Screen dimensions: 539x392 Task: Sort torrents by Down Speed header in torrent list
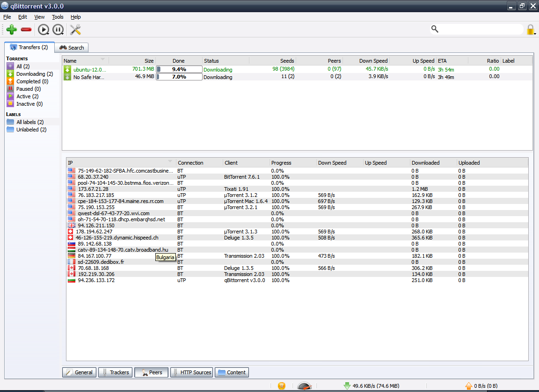tap(366, 61)
